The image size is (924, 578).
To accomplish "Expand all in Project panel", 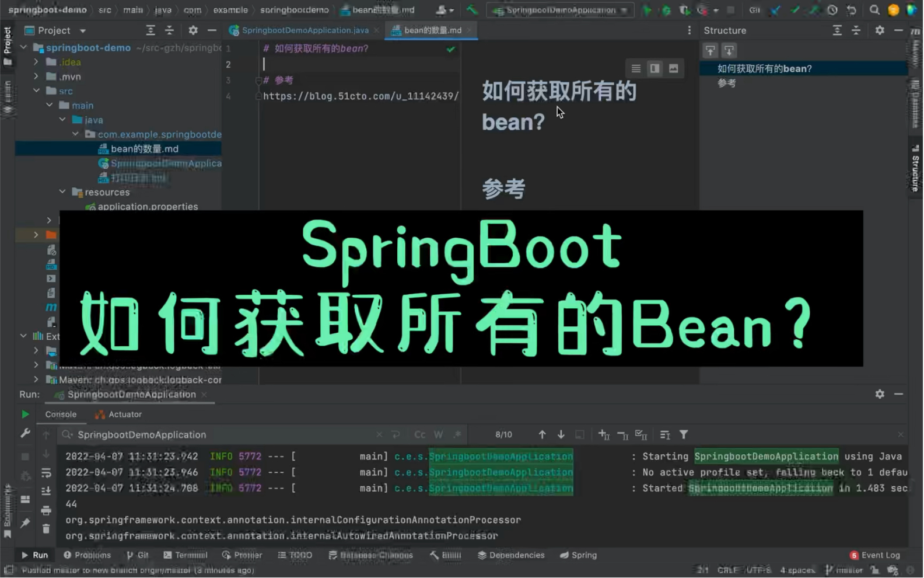I will 150,30.
